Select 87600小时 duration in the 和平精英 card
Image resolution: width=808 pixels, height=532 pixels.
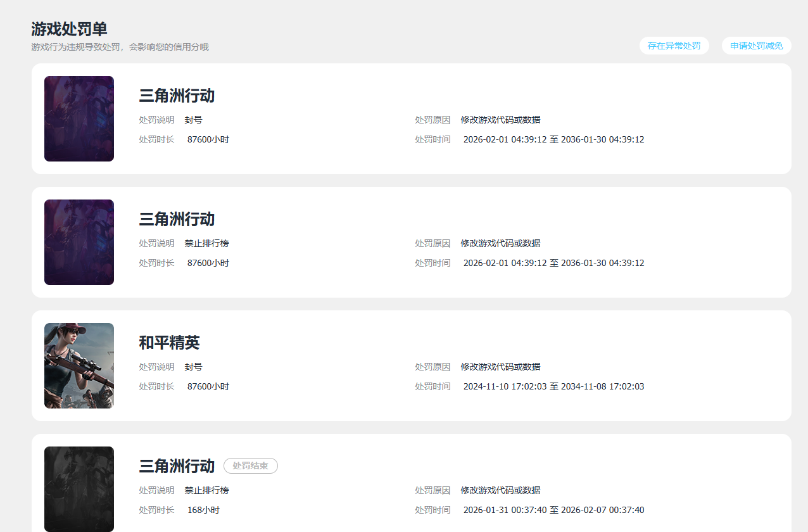click(208, 386)
